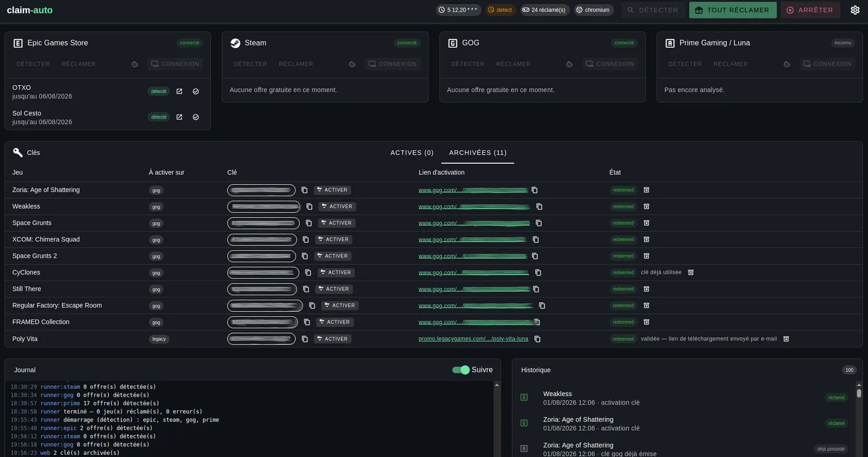This screenshot has height=457, width=868.
Task: Click RÉCLAMER in the GOG card
Action: [x=513, y=64]
